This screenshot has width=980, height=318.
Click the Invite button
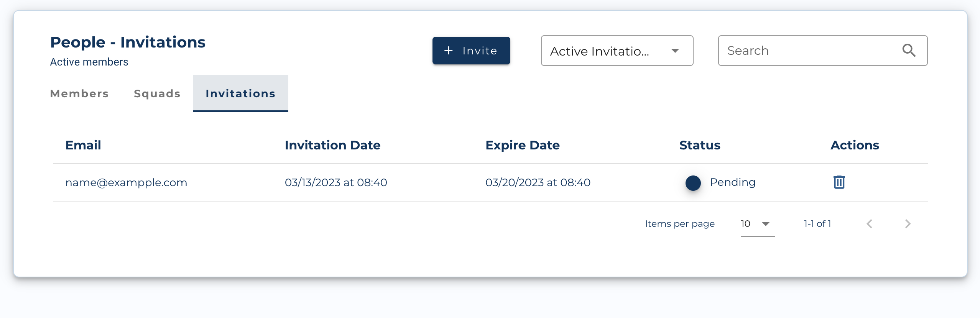click(471, 51)
